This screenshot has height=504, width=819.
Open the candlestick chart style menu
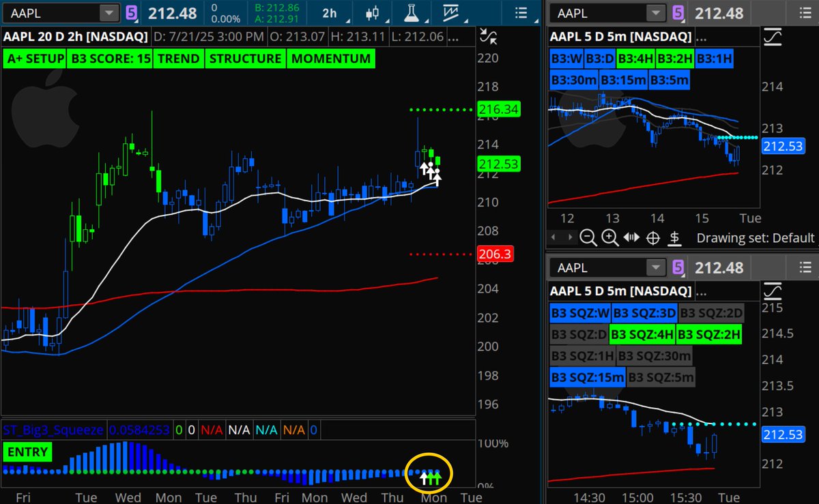(x=373, y=12)
